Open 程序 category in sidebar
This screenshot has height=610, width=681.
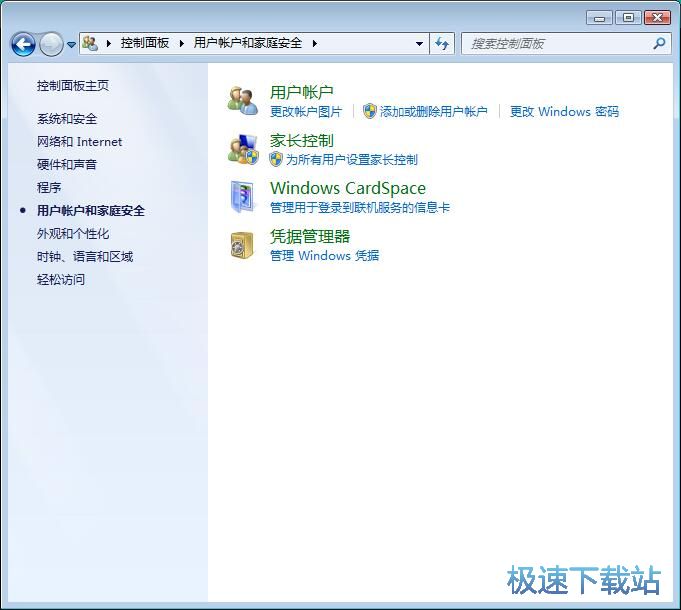[49, 188]
